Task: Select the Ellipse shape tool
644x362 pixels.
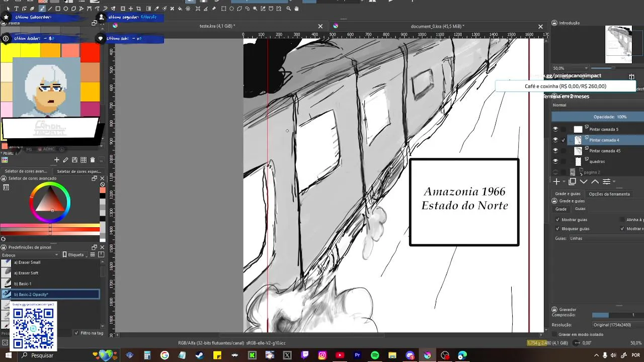Action: 66,9
